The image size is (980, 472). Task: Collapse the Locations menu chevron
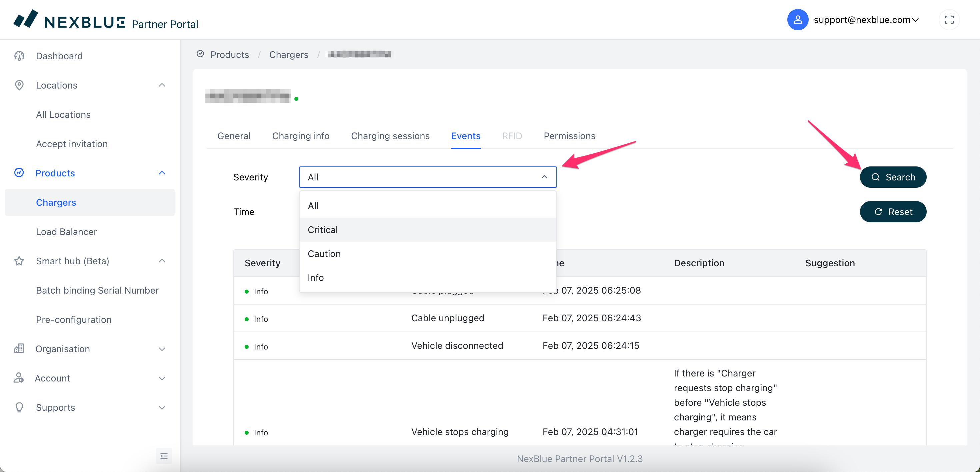point(162,85)
